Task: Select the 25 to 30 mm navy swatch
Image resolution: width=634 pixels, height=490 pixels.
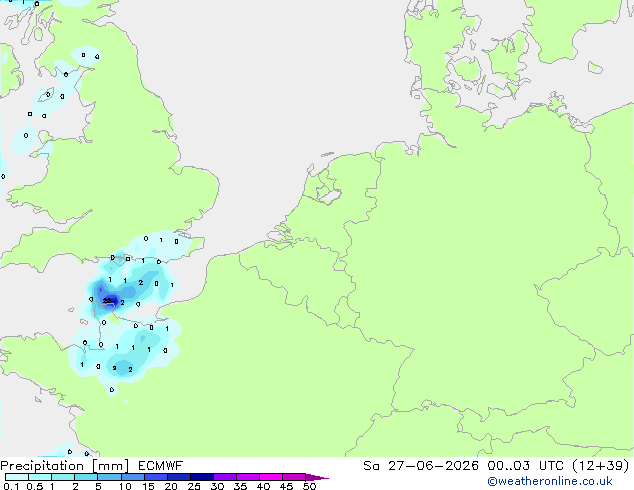Action: tap(201, 477)
